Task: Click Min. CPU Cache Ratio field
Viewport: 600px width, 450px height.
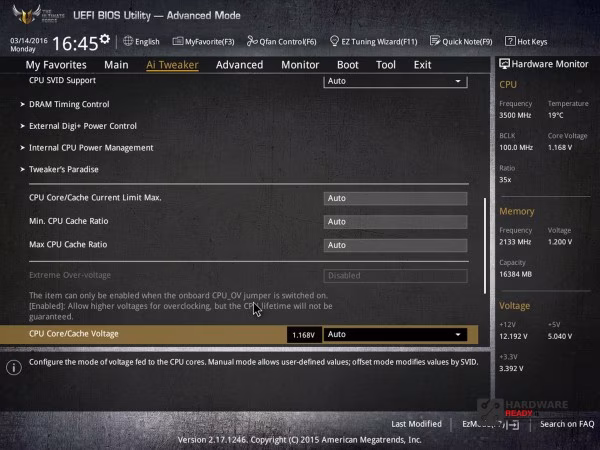Action: (395, 222)
